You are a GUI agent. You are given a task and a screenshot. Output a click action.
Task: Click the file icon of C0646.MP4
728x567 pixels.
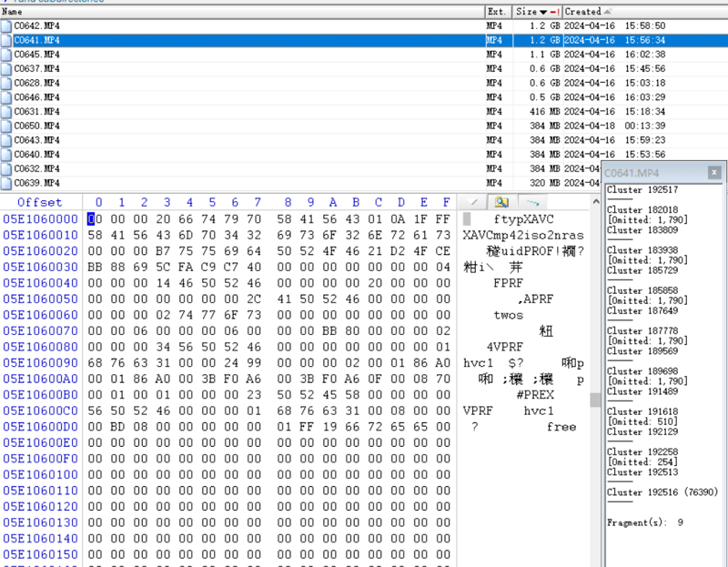pyautogui.click(x=6, y=97)
